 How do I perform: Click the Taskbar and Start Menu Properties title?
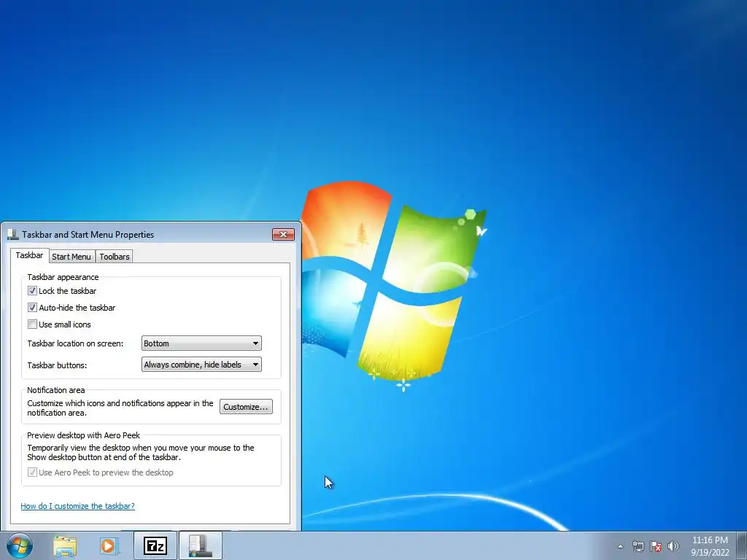[88, 234]
